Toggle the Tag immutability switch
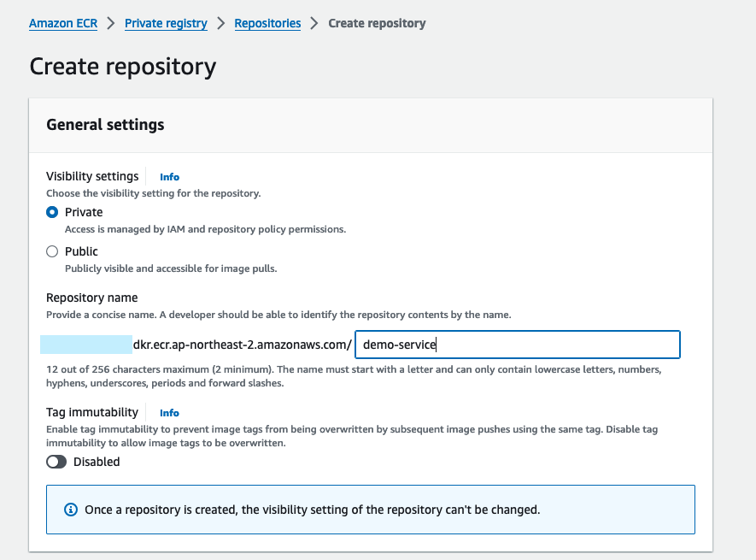 point(56,462)
